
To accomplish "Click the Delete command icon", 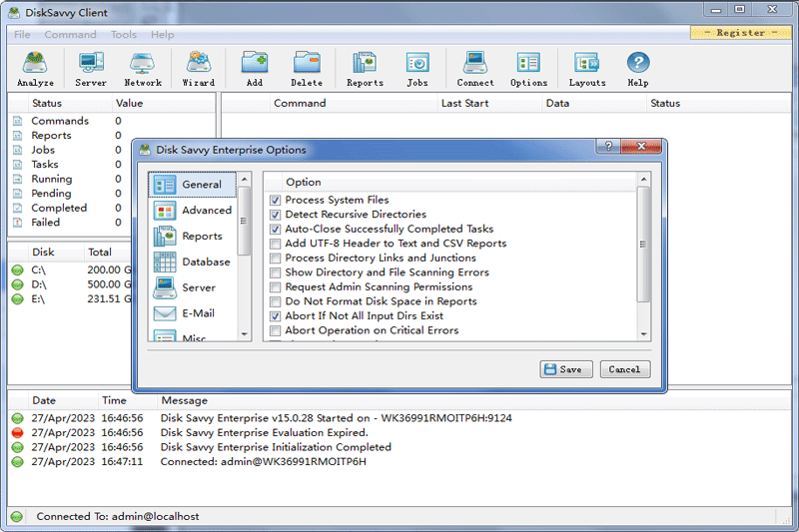I will (307, 69).
